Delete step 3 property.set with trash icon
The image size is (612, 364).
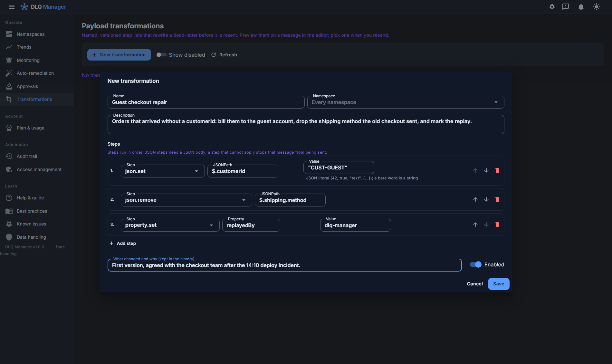497,225
